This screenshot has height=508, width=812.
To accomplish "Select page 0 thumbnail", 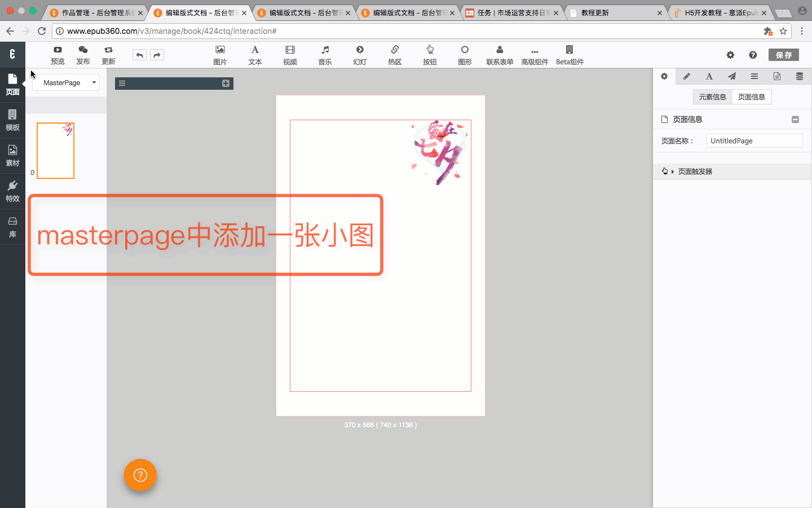I will (55, 151).
